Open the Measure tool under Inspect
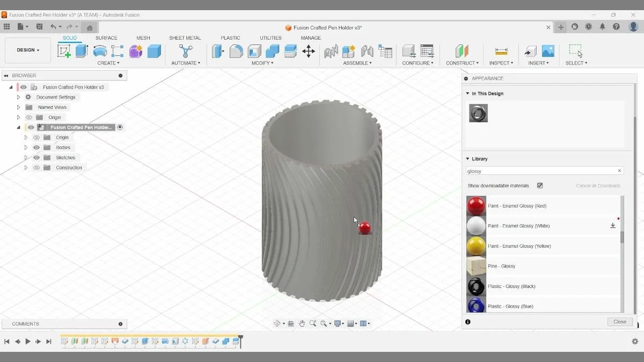The width and height of the screenshot is (644, 362). pos(501,51)
